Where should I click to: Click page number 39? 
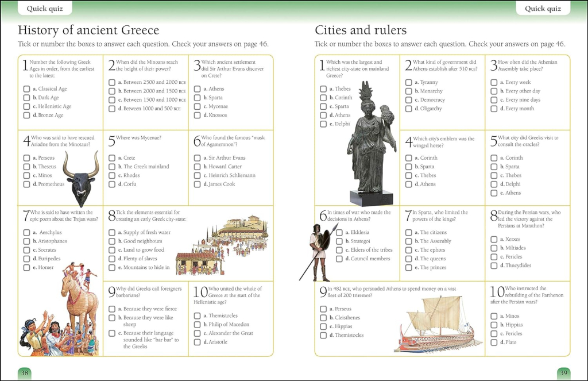(564, 373)
